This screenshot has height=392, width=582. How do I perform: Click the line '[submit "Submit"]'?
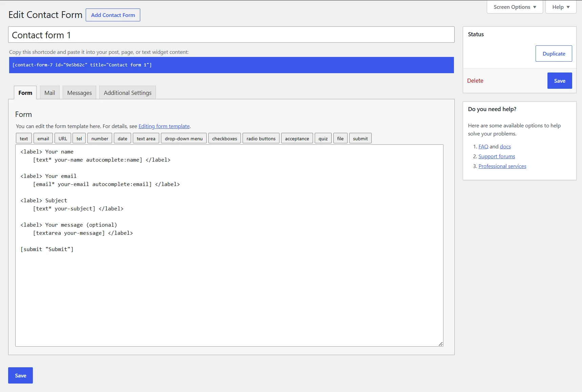tap(47, 249)
